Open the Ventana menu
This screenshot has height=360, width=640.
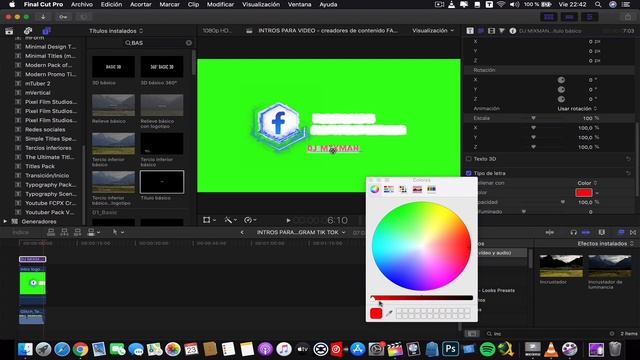[x=300, y=4]
